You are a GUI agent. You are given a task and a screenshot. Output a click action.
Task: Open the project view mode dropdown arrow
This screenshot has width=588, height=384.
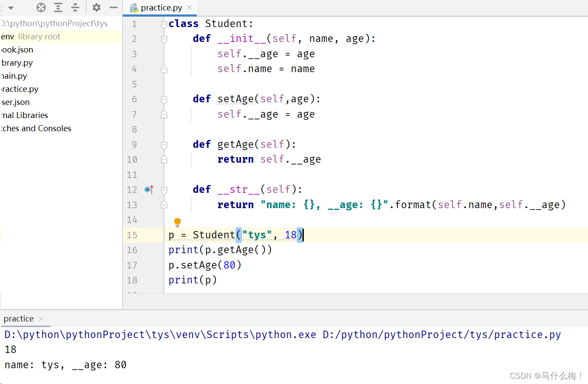pos(11,7)
